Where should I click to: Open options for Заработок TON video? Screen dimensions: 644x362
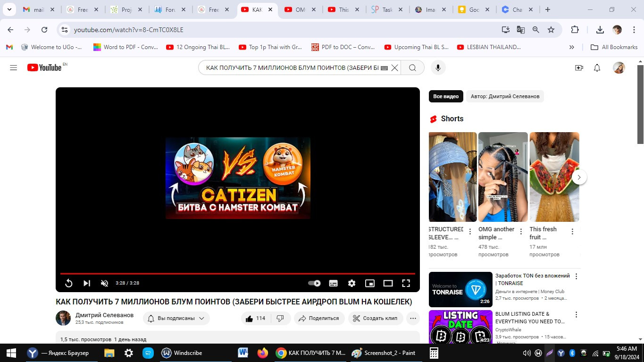[x=576, y=277]
